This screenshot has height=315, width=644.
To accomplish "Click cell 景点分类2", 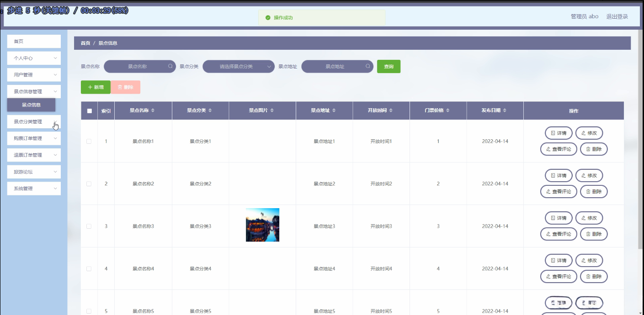I will 200,184.
